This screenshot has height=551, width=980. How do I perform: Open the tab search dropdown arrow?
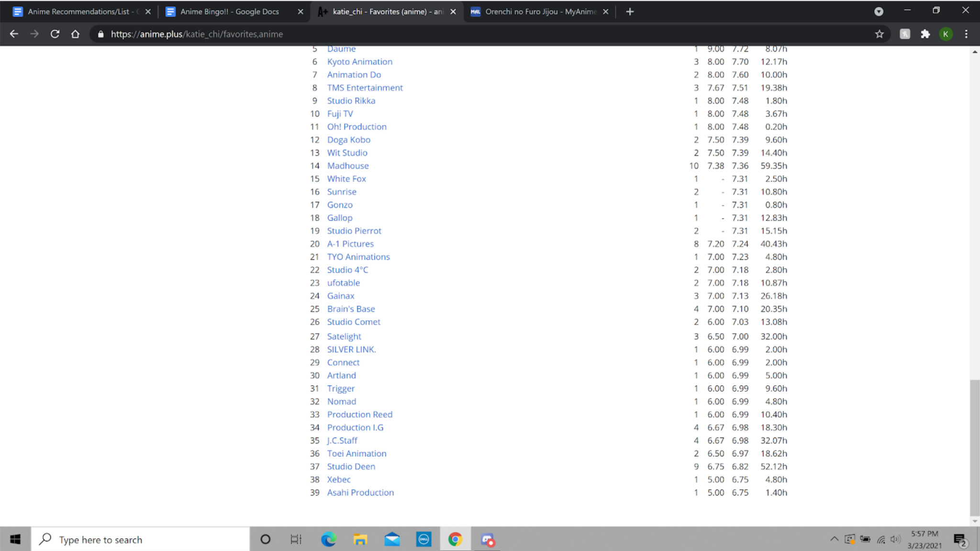click(879, 11)
